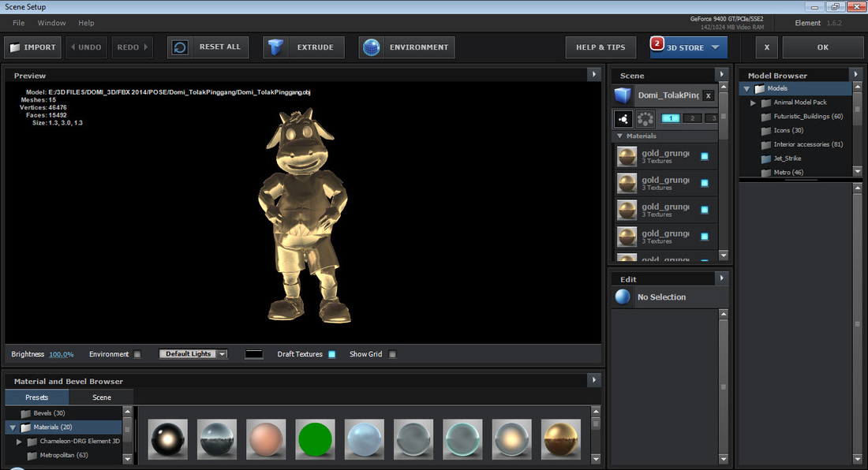Image resolution: width=868 pixels, height=470 pixels.
Task: Open the Help menu
Action: click(86, 23)
